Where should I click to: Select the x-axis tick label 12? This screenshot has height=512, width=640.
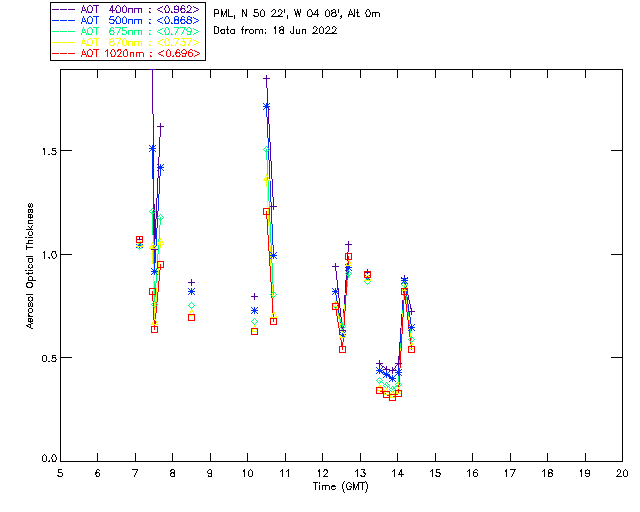point(322,472)
